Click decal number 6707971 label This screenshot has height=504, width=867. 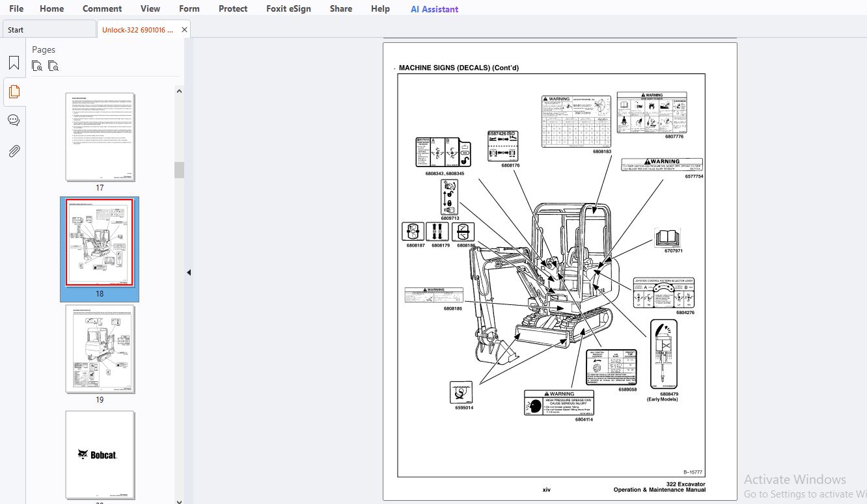[673, 250]
